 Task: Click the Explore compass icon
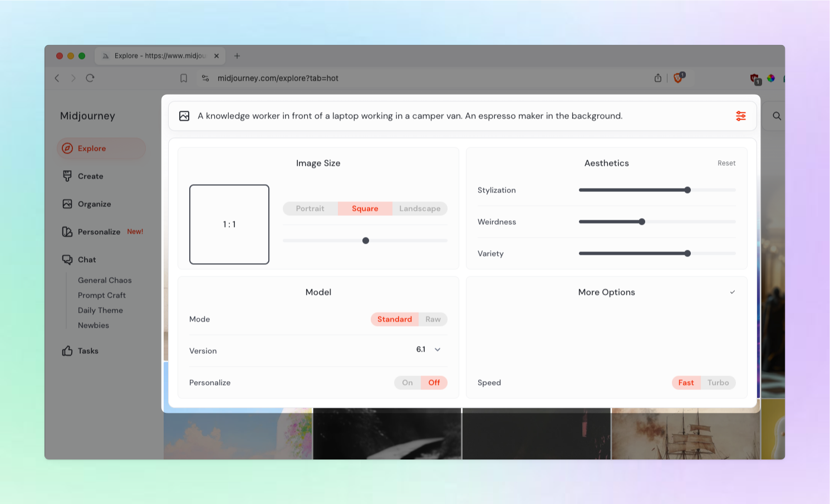pos(67,148)
